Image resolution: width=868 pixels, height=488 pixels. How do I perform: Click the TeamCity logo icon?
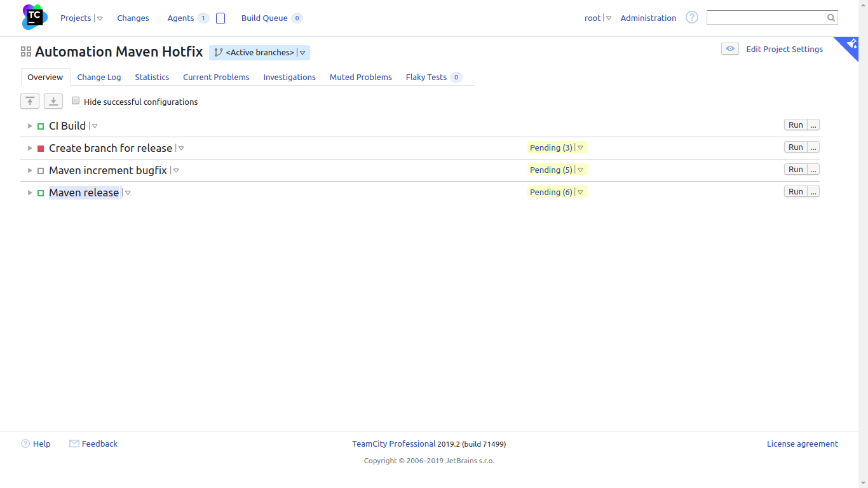click(35, 17)
